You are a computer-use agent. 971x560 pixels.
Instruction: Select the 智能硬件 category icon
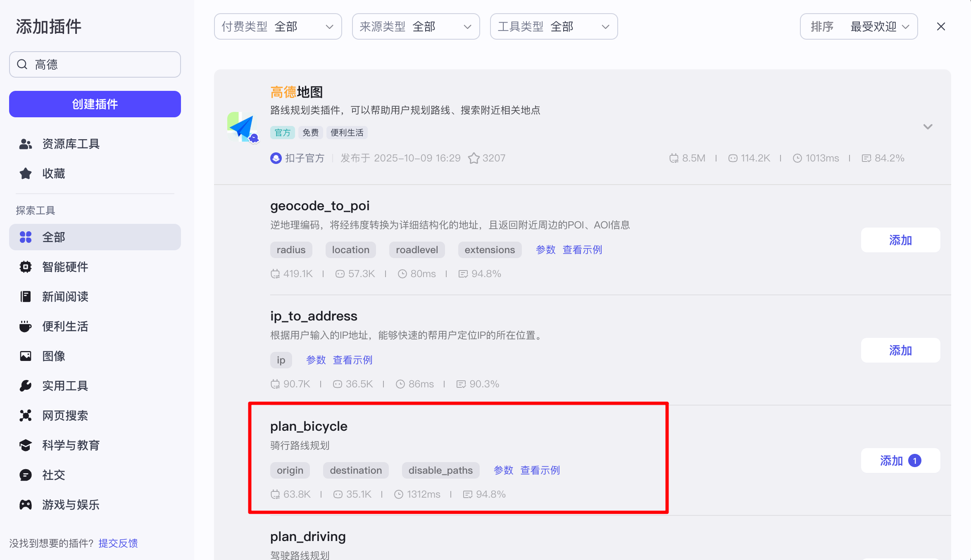coord(26,267)
